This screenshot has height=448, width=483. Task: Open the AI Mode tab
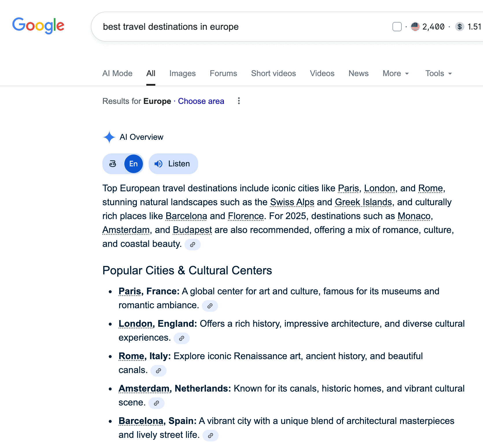click(x=117, y=74)
